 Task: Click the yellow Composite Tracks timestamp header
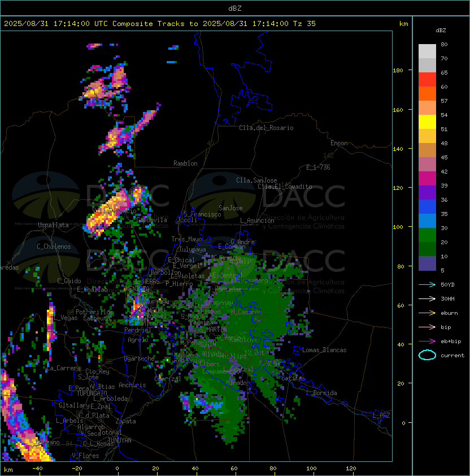(x=160, y=24)
